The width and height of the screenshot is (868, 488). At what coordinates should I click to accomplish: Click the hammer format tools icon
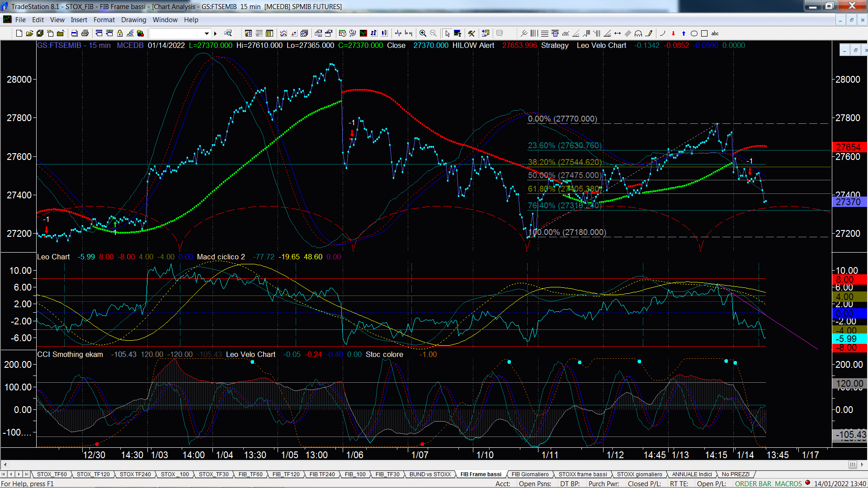click(x=471, y=33)
